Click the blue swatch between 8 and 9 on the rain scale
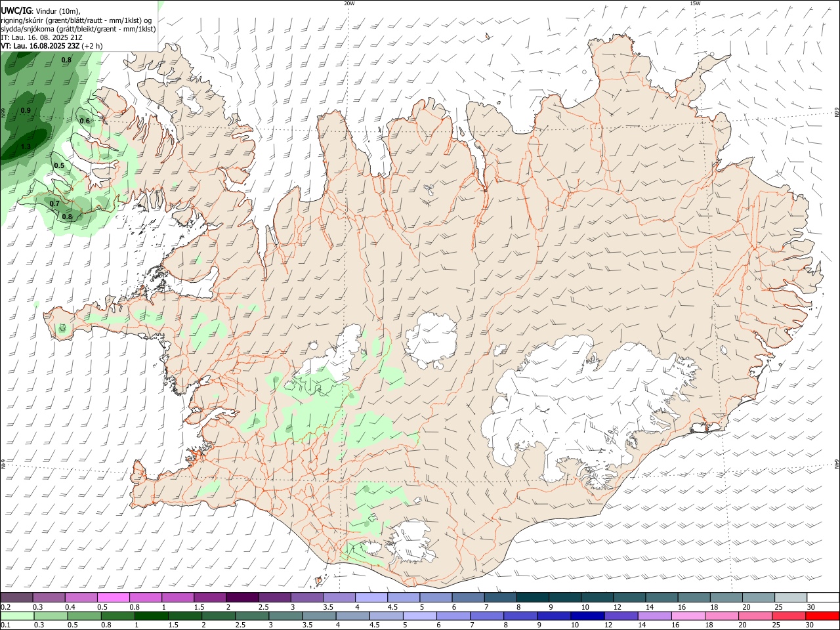Image resolution: width=840 pixels, height=630 pixels. click(520, 616)
